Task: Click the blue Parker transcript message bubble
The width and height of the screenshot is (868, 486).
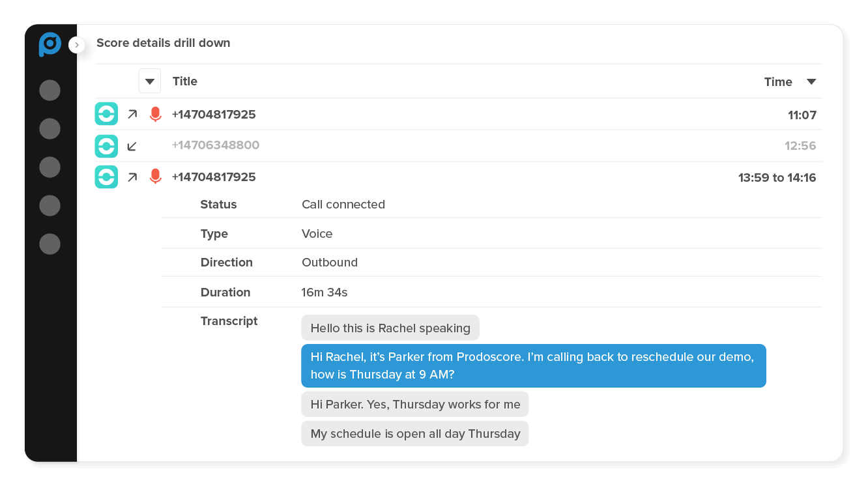Action: click(x=533, y=365)
